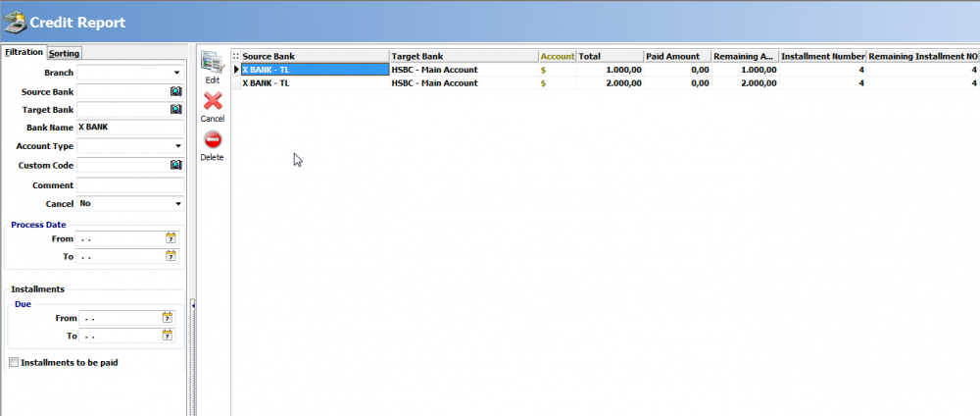The image size is (980, 416).
Task: Switch to the Filtration tab
Action: pyautogui.click(x=24, y=52)
